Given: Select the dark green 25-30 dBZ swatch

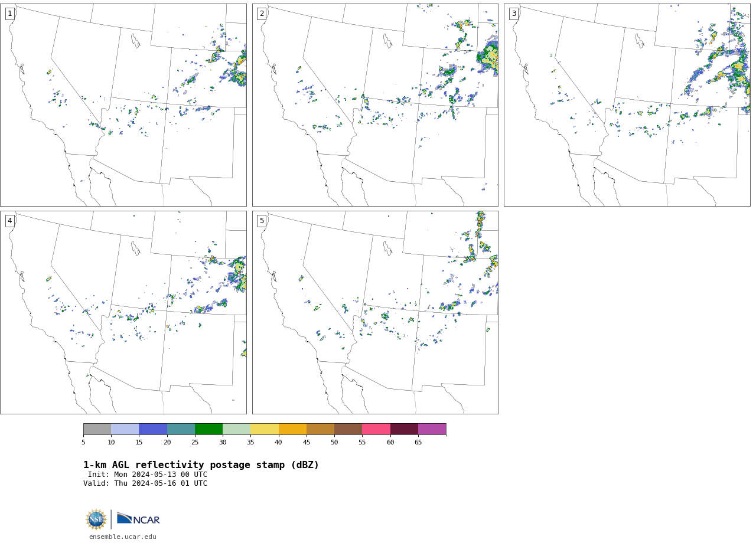Looking at the screenshot, I should [208, 429].
